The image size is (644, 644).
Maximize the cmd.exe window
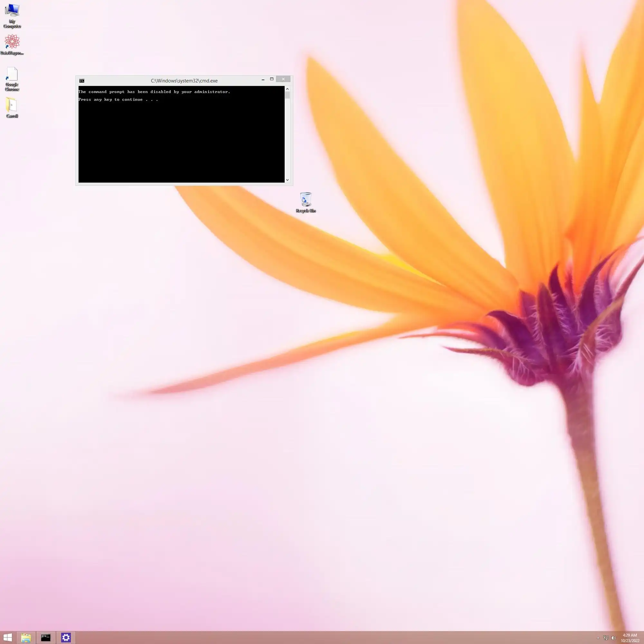[272, 79]
